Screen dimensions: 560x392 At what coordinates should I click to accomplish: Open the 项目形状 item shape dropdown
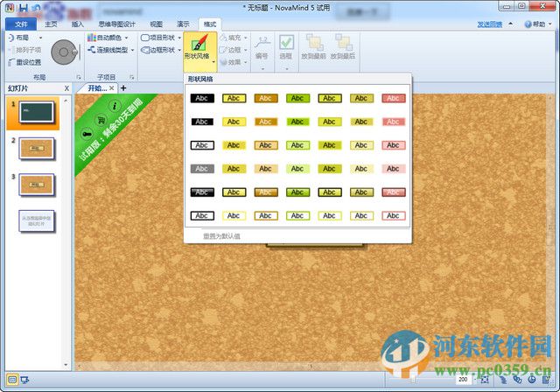tap(161, 38)
